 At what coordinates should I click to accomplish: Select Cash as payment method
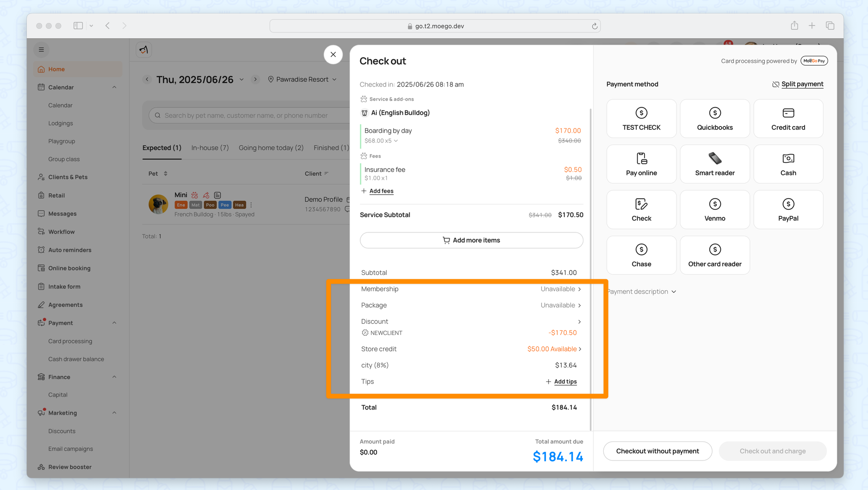pos(788,164)
